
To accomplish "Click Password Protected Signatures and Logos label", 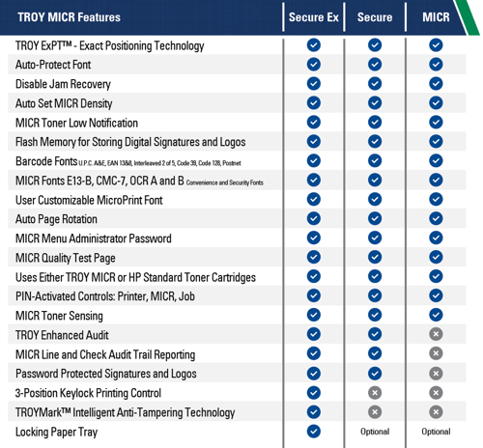I will pyautogui.click(x=106, y=374).
